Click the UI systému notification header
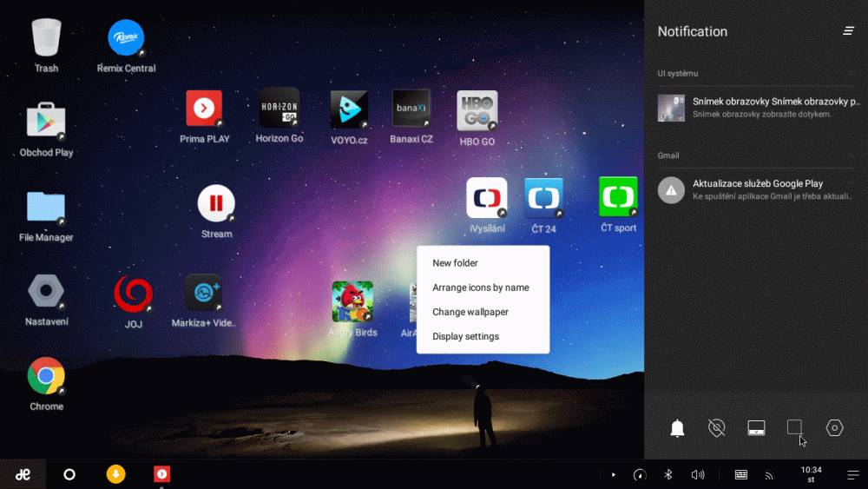Viewport: 868px width, 489px height. tap(678, 73)
